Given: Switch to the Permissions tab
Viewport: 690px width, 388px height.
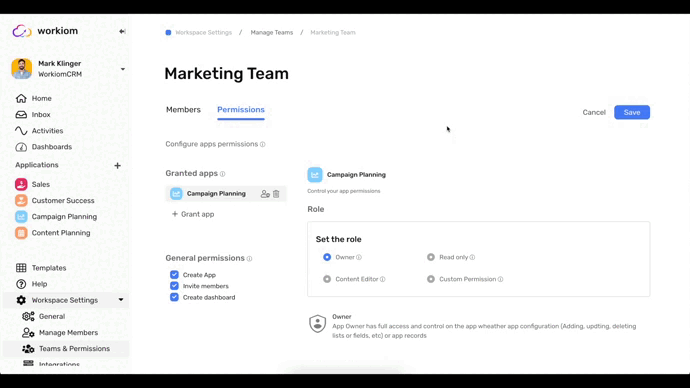Looking at the screenshot, I should pyautogui.click(x=241, y=110).
